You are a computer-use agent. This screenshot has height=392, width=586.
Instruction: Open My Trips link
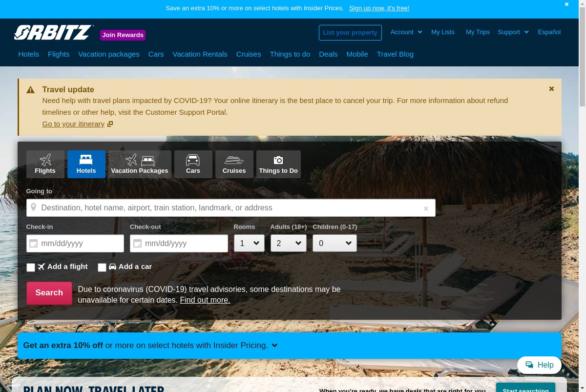pos(478,32)
